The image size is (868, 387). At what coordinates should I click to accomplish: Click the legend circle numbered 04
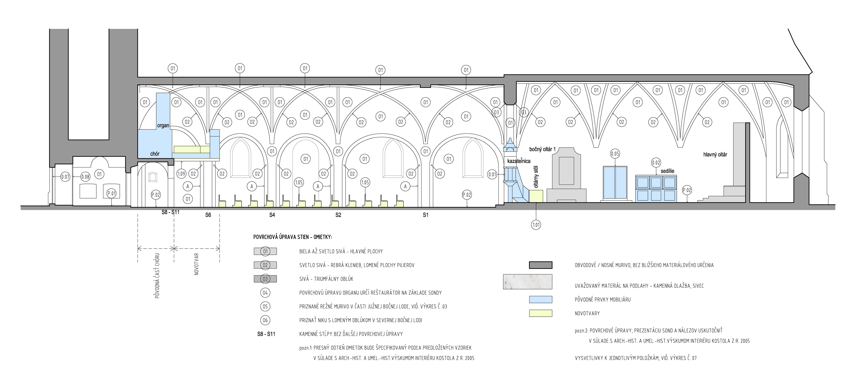(x=265, y=293)
